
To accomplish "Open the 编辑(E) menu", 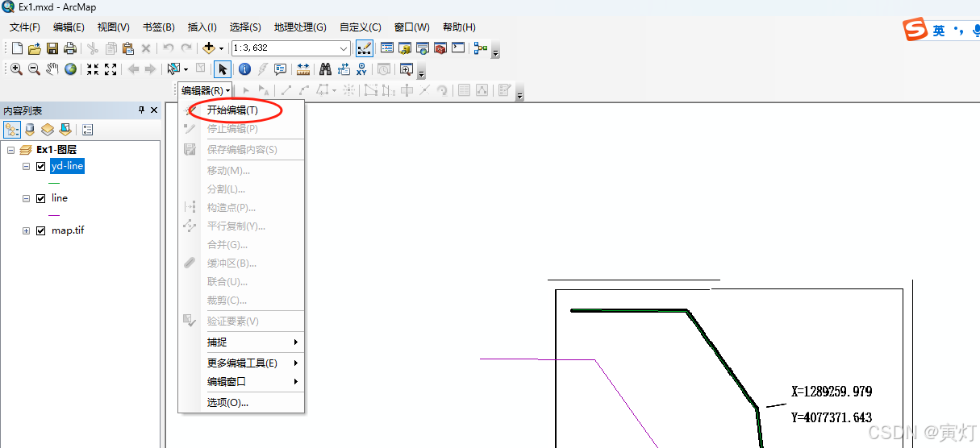I will tap(69, 27).
